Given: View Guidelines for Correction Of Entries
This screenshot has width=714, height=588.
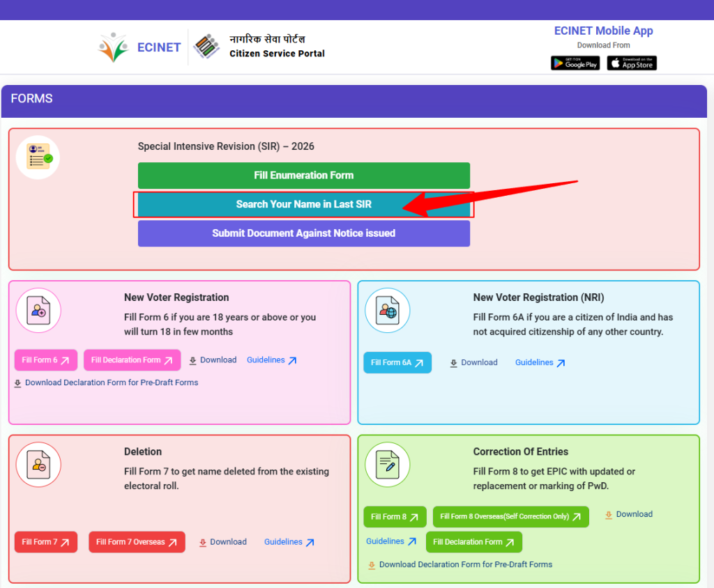Looking at the screenshot, I should 392,541.
